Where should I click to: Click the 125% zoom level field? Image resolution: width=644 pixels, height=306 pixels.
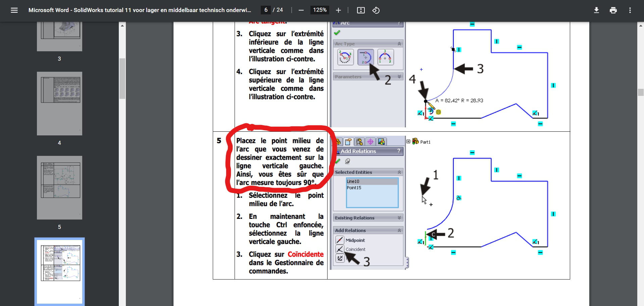pyautogui.click(x=319, y=10)
